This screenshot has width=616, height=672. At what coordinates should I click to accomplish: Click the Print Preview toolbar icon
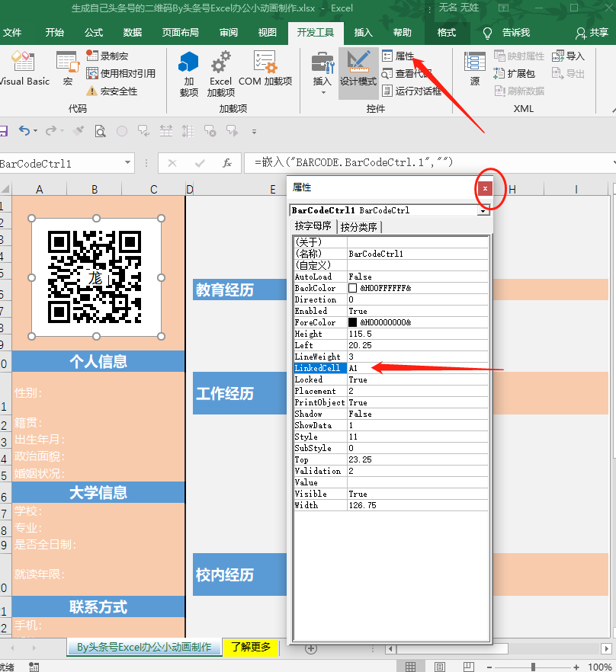pos(101,131)
